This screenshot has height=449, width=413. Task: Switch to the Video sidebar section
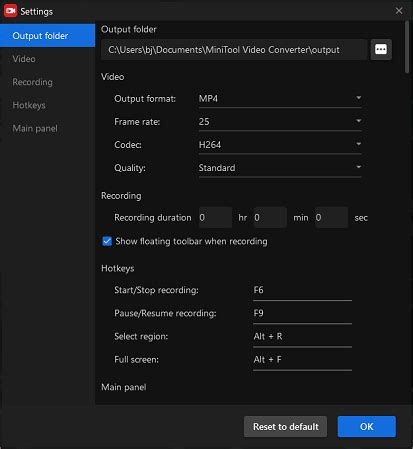click(x=47, y=59)
